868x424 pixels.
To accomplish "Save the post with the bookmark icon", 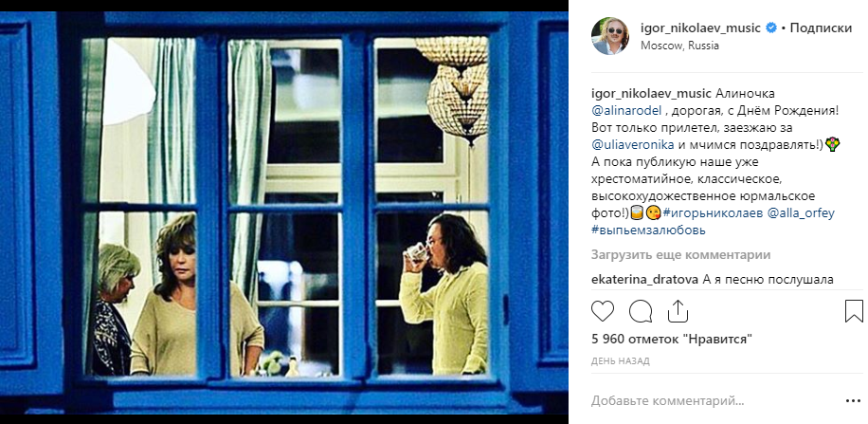I will point(854,311).
